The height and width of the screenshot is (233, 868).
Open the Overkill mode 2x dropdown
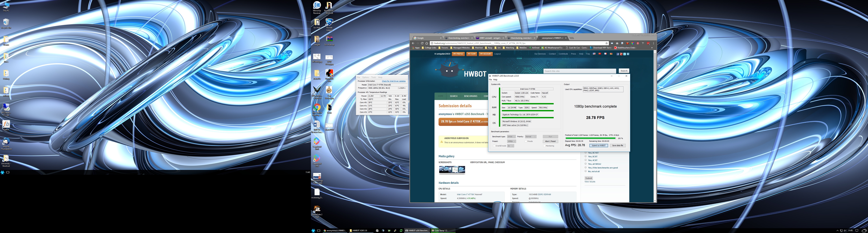[511, 146]
